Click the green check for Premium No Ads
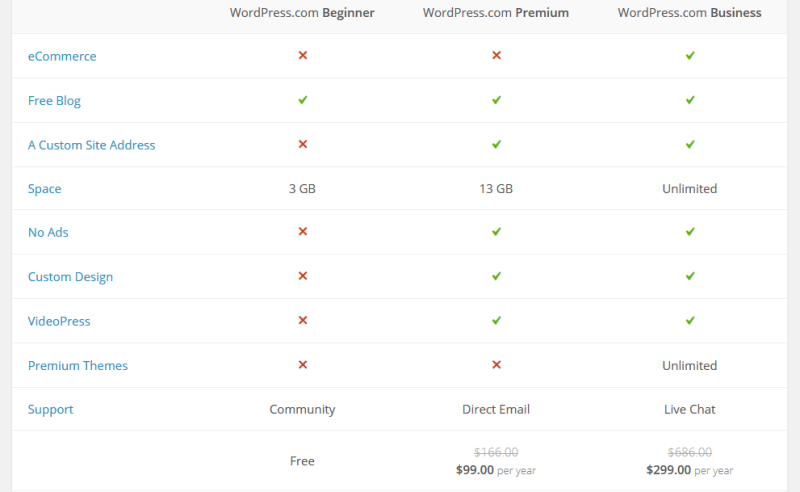800x492 pixels. [x=496, y=232]
